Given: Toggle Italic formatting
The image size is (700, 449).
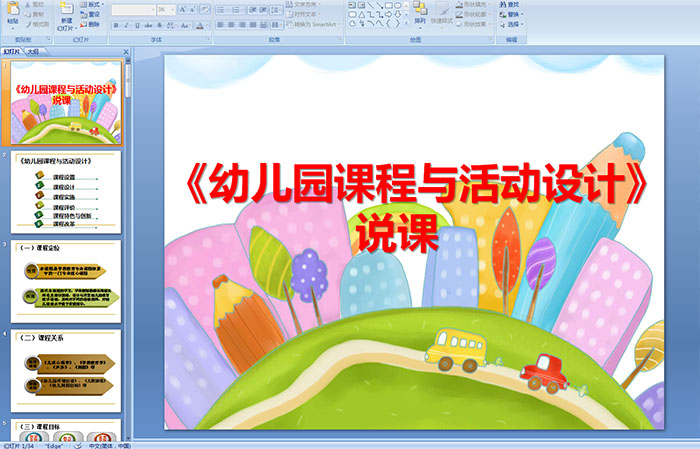Looking at the screenshot, I should 126,25.
